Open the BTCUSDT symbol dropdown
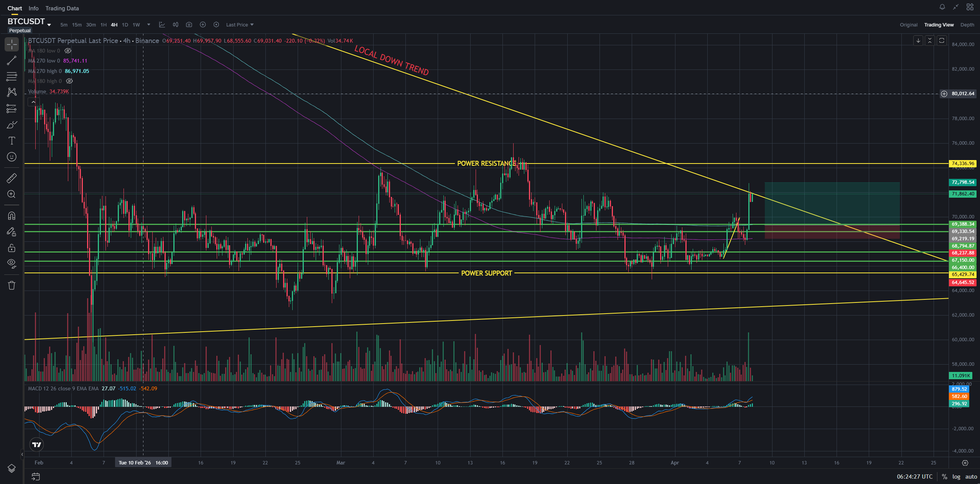This screenshot has width=980, height=484. [x=49, y=25]
